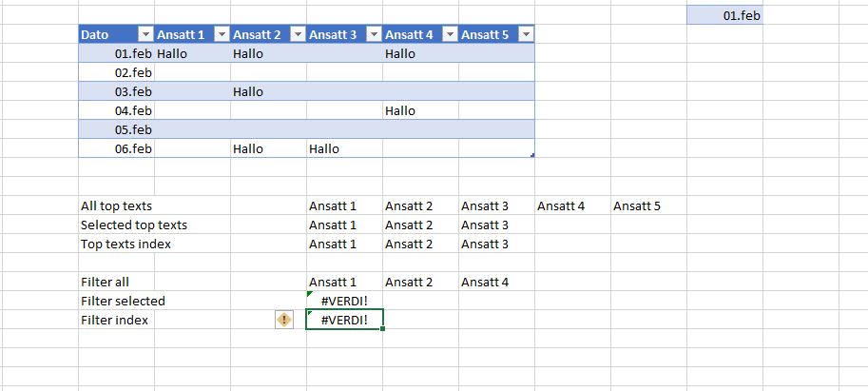Select the standalone 01.feb cell outside the table
The image size is (868, 391).
pos(724,15)
